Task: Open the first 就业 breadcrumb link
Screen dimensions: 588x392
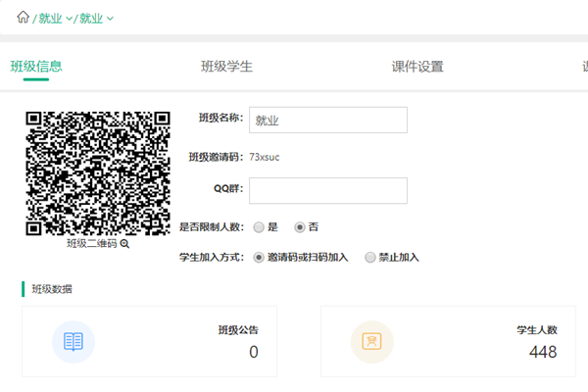Action: pos(50,18)
